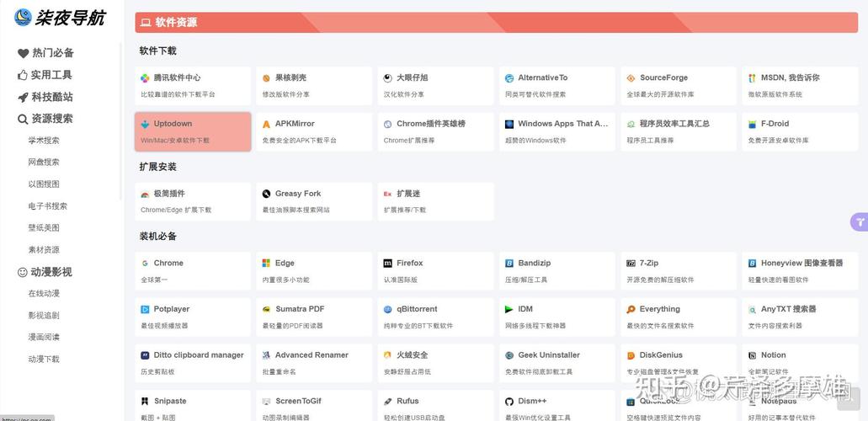This screenshot has width=868, height=421.
Task: Select 科技酷站 in the sidebar
Action: click(x=51, y=97)
